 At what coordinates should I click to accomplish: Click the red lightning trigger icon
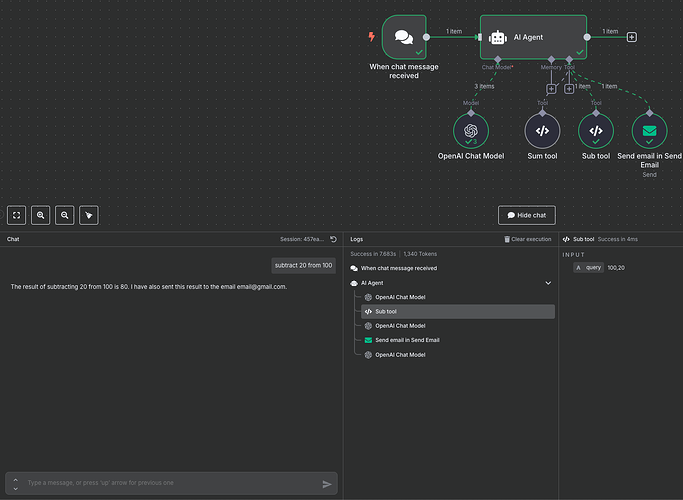point(372,37)
